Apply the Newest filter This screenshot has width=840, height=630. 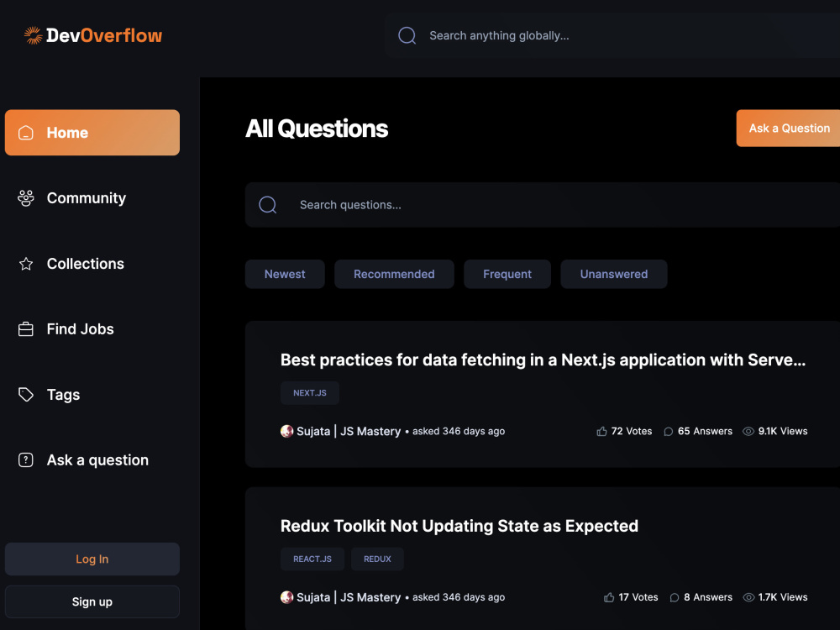[x=285, y=275]
